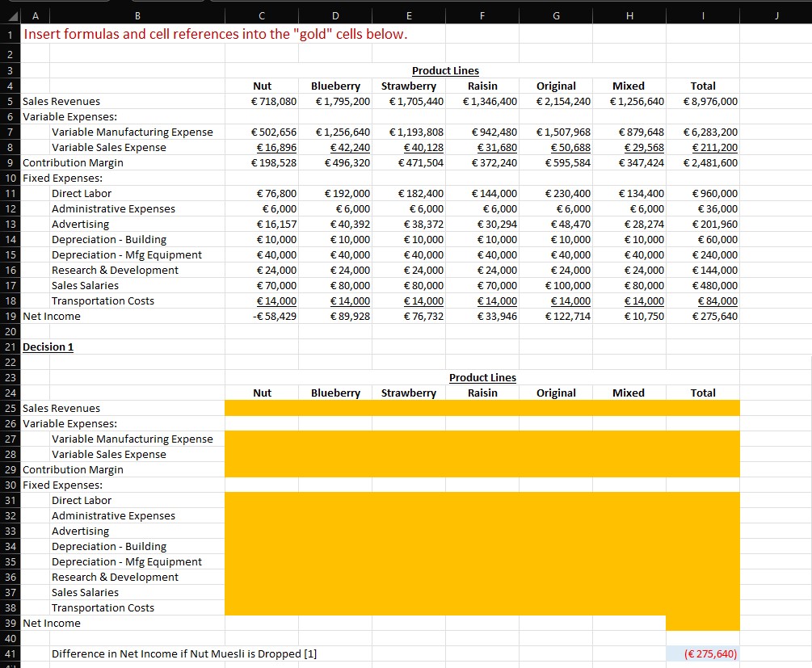Click Depreciation - Mfg Equipment label in row 35
Screen dimensions: 812x668
(x=126, y=562)
